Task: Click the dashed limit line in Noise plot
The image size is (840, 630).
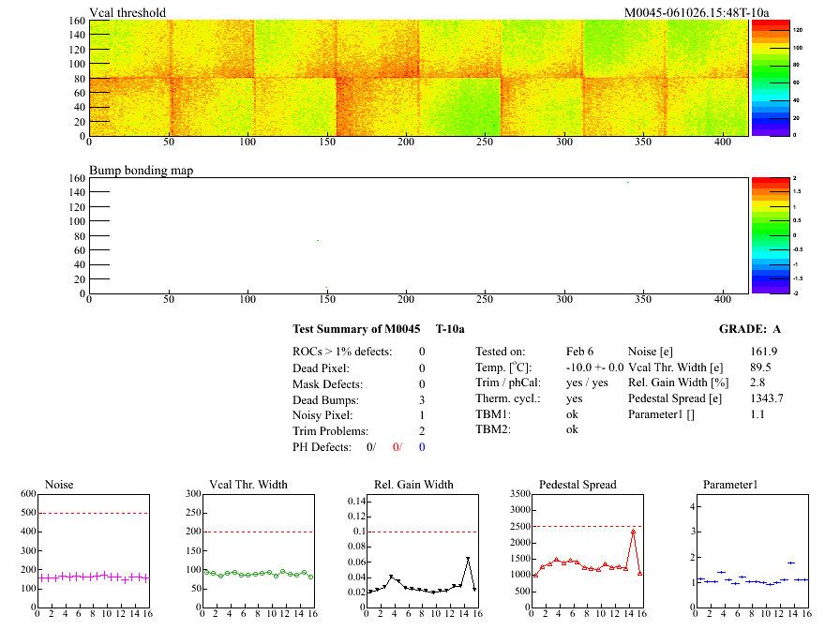Action: coord(93,513)
